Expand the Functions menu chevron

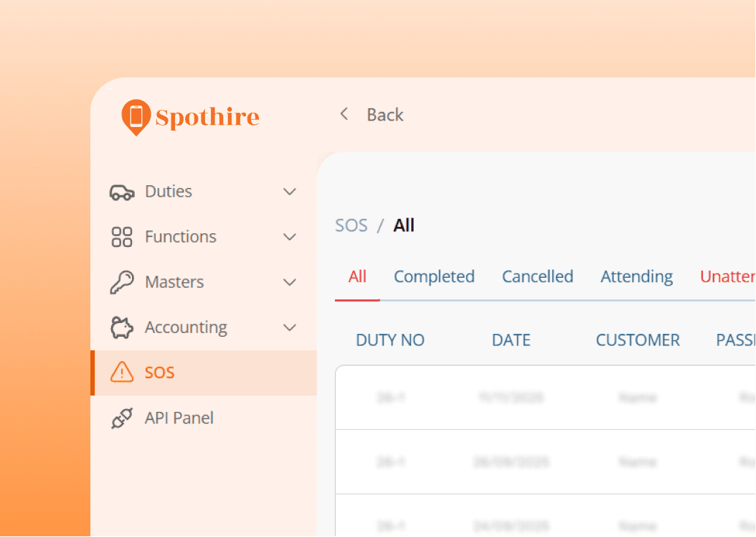tap(290, 237)
